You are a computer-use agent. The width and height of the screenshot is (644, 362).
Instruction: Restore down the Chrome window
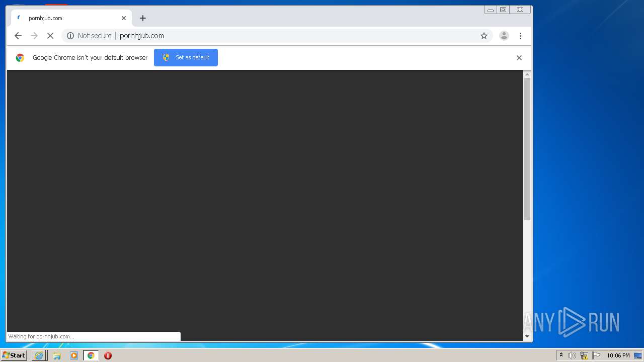[503, 10]
